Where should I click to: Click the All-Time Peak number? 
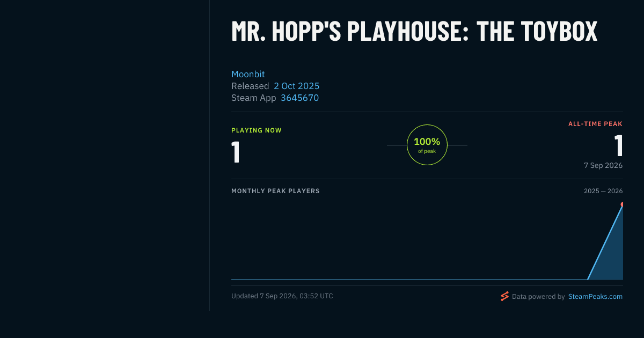(x=618, y=145)
